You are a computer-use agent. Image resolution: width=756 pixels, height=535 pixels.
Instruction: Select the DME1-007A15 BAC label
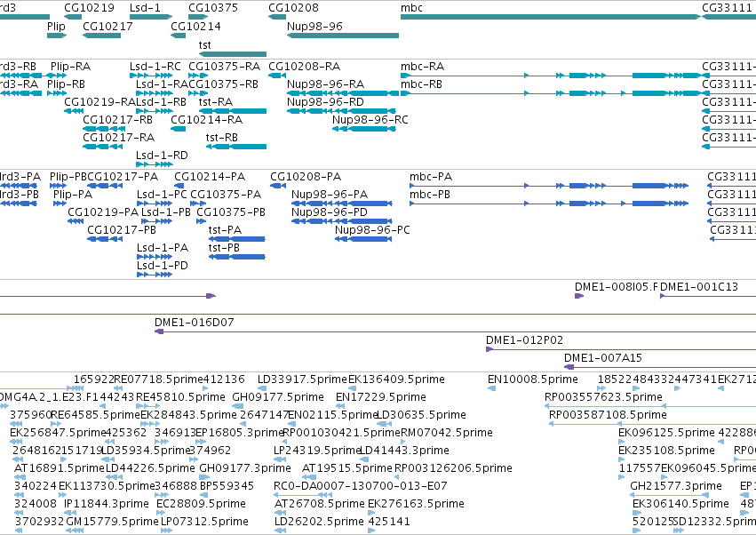pyautogui.click(x=603, y=358)
